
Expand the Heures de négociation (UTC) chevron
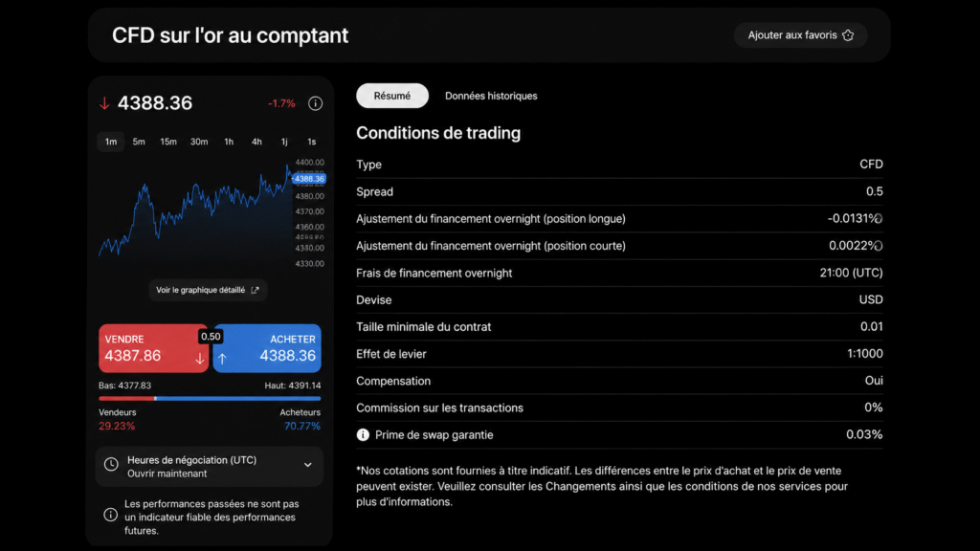coord(307,465)
